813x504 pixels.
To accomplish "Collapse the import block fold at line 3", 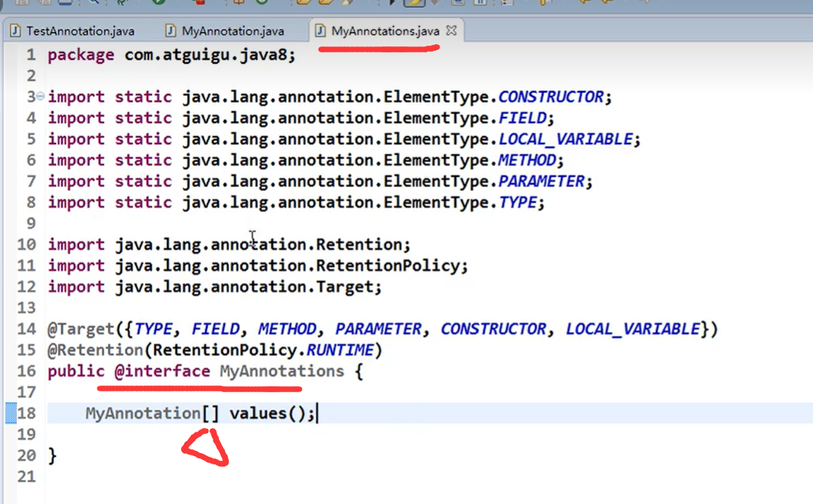I will (x=40, y=97).
